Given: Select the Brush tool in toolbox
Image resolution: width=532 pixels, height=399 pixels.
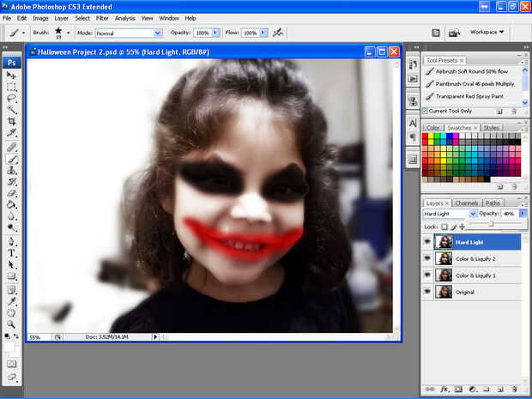Looking at the screenshot, I should (11, 159).
